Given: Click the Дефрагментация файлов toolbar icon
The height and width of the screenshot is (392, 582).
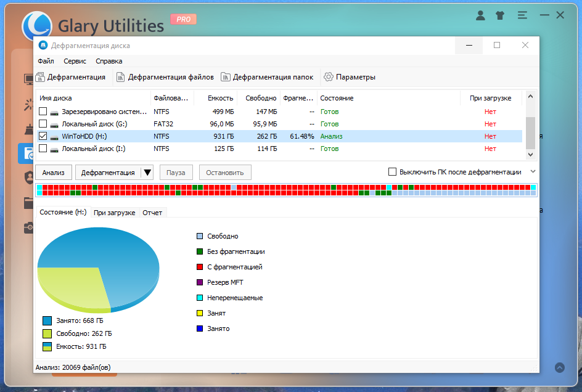Looking at the screenshot, I should pos(120,77).
